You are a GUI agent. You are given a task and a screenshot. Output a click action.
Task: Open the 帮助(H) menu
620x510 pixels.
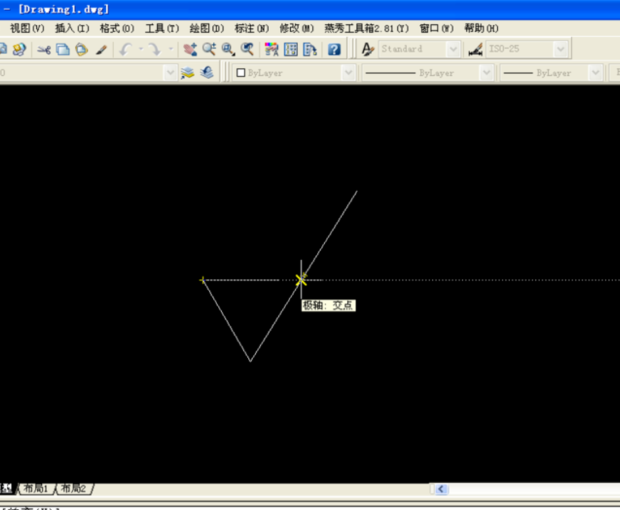coord(481,28)
